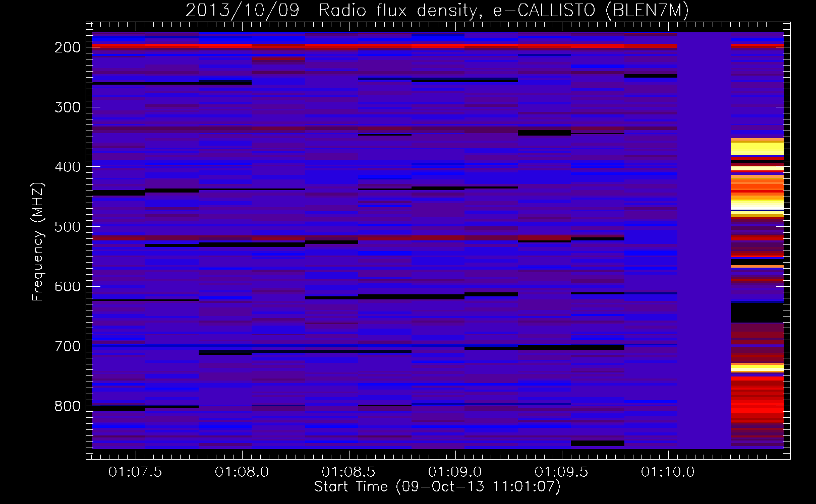Click the 800 frequency tick label

point(68,406)
